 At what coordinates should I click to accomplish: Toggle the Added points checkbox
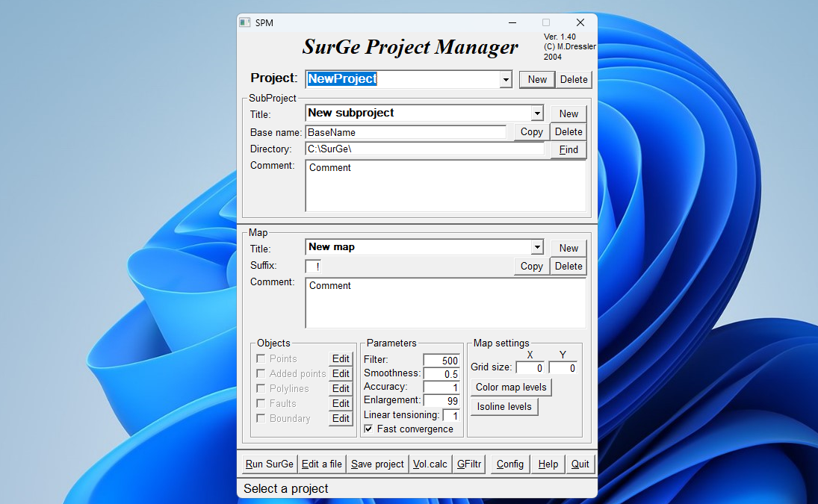tap(261, 373)
